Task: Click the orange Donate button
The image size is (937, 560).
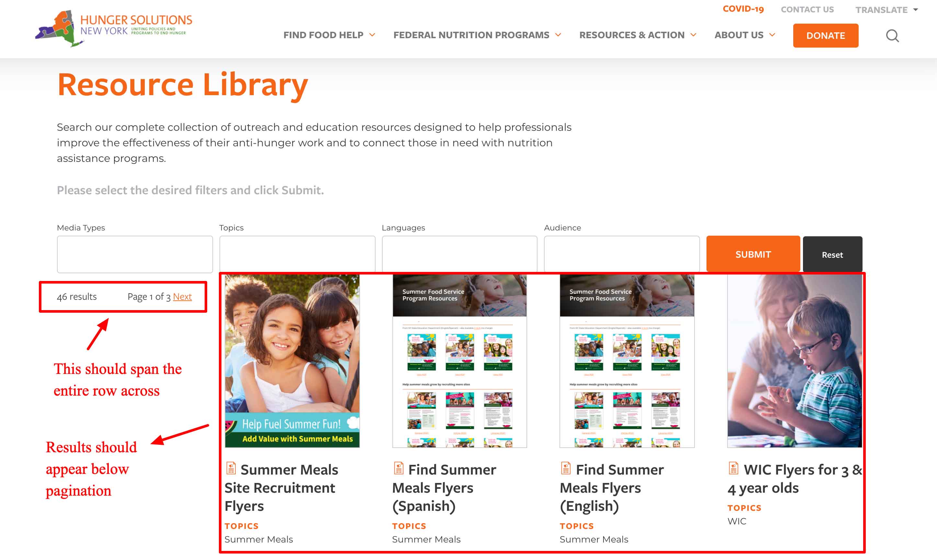Action: (825, 36)
